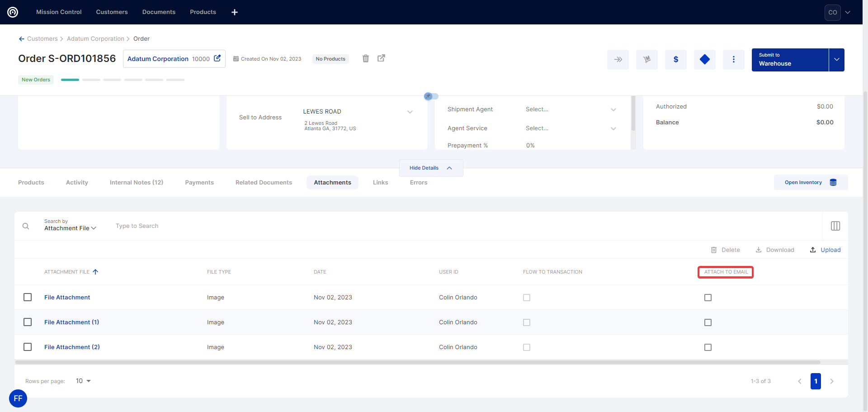Open the Shipment Agent select dropdown

[571, 109]
